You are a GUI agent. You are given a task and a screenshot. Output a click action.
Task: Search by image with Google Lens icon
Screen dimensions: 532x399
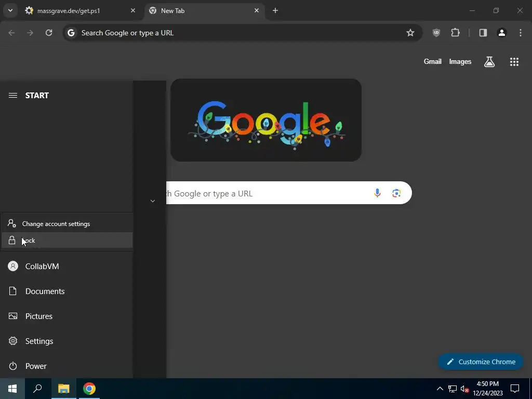pyautogui.click(x=396, y=193)
